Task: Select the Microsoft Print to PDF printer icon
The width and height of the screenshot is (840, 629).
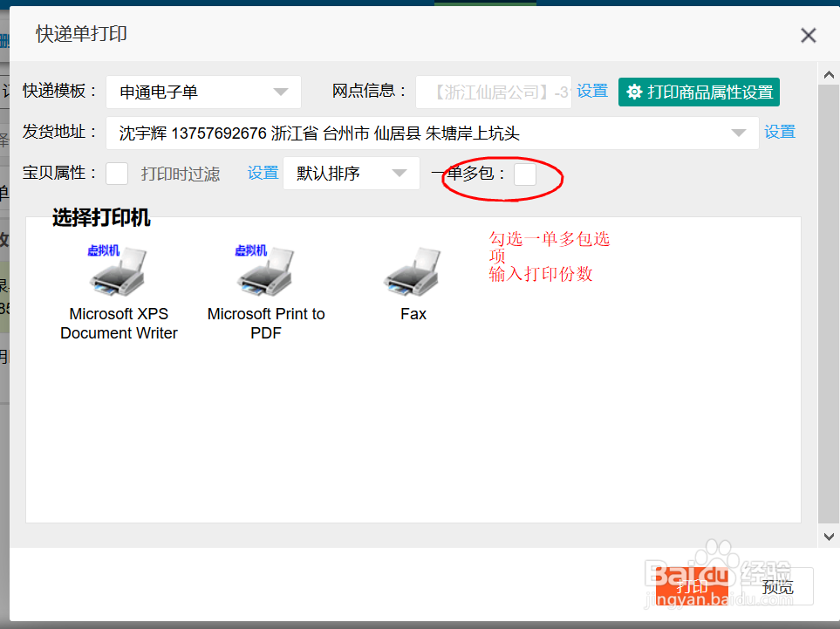Action: [x=266, y=271]
